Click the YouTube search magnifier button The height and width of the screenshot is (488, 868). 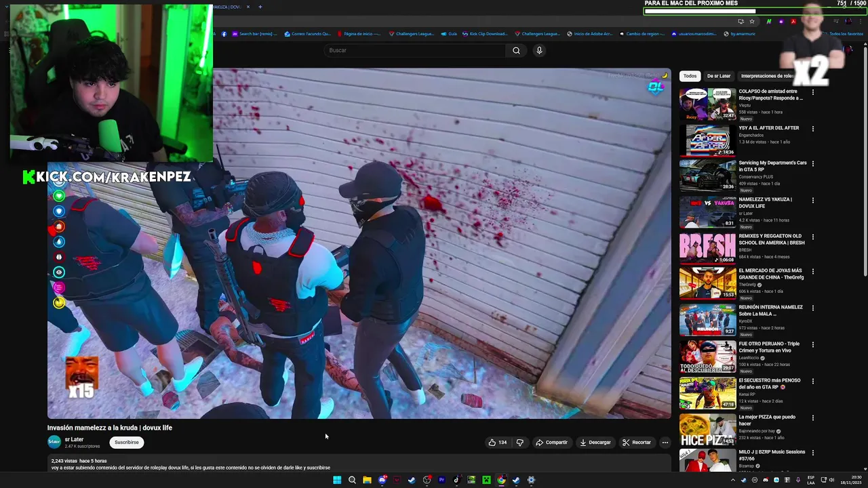[516, 50]
